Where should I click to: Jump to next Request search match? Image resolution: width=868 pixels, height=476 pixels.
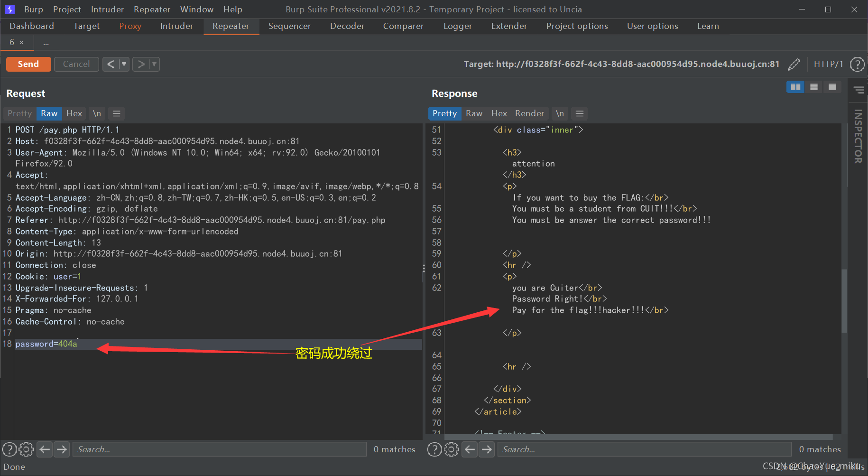point(62,449)
